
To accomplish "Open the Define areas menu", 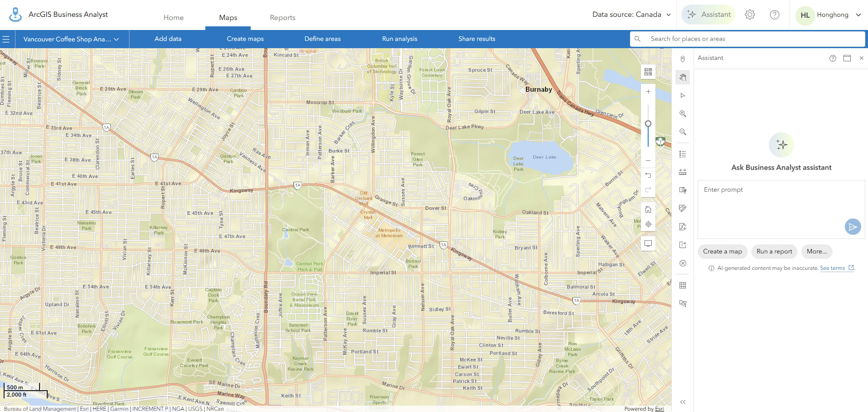I will (322, 39).
